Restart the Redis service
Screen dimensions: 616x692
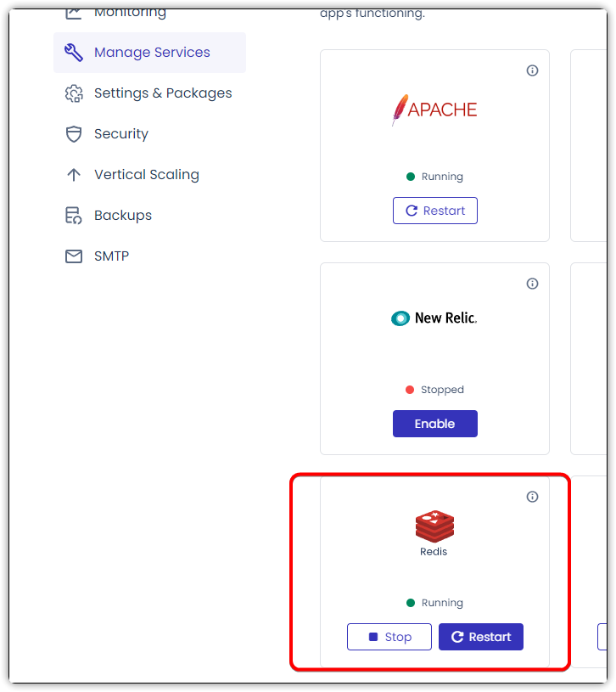pos(480,637)
